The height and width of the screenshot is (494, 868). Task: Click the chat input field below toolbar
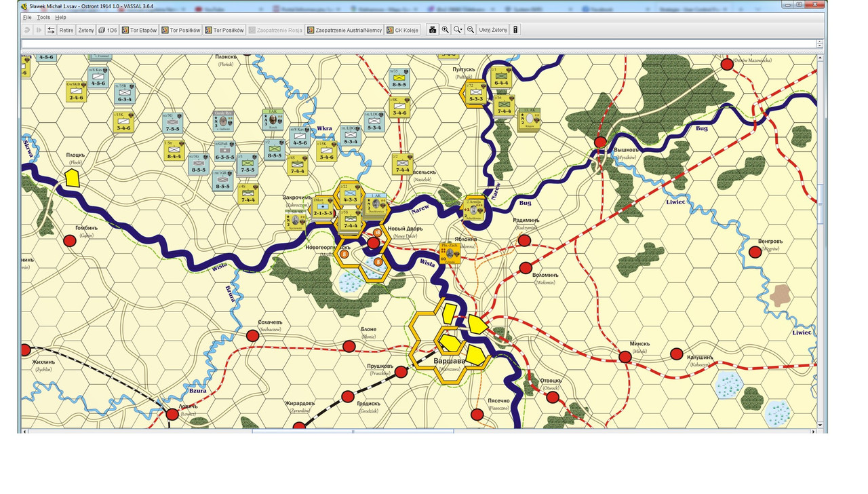tap(418, 44)
